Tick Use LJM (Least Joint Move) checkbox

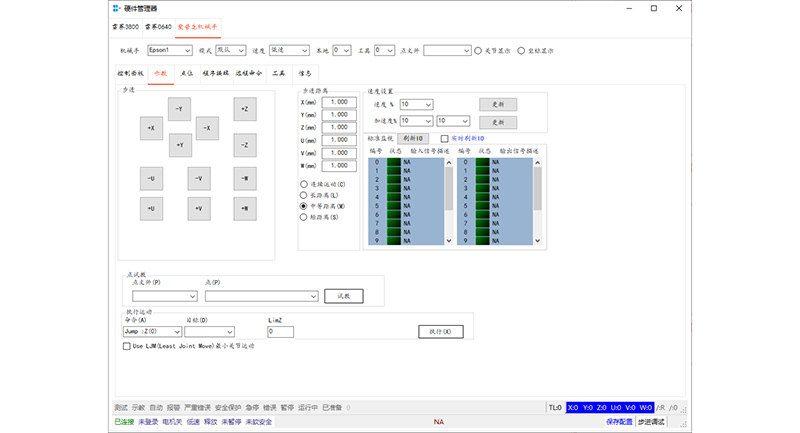[x=127, y=346]
